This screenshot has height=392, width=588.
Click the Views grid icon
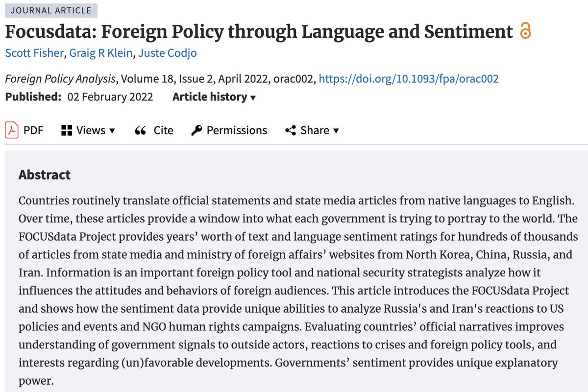67,130
